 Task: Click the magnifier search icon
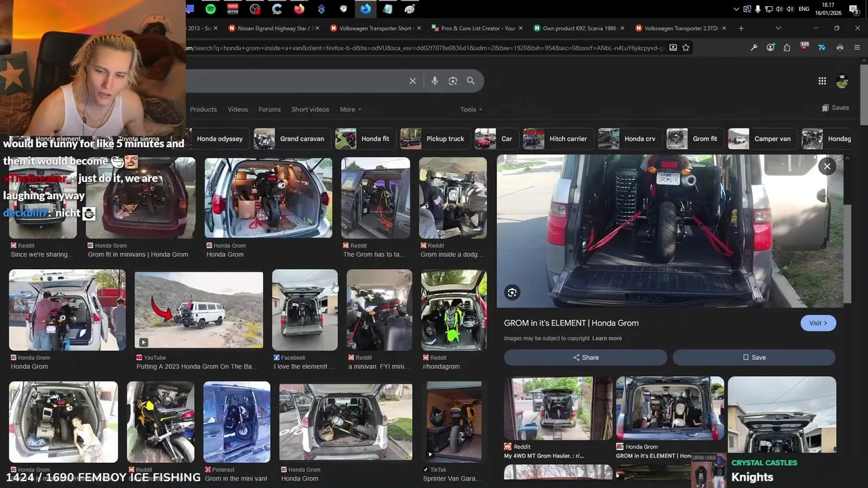pos(471,81)
